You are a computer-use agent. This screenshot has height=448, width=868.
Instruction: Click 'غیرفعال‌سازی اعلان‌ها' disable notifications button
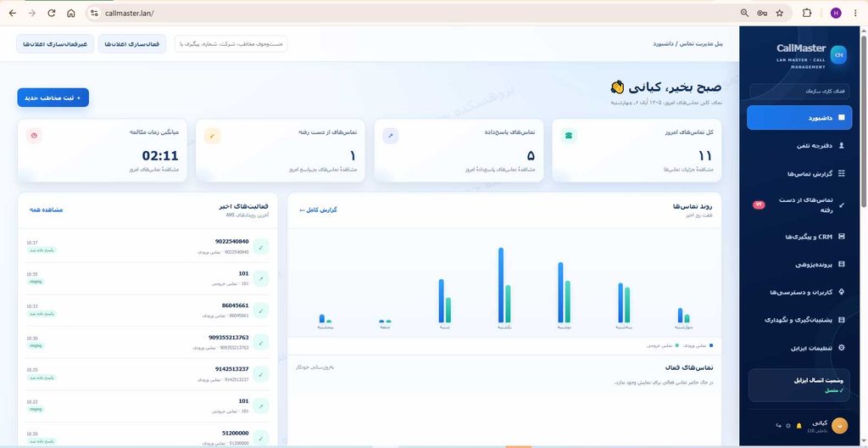point(55,44)
